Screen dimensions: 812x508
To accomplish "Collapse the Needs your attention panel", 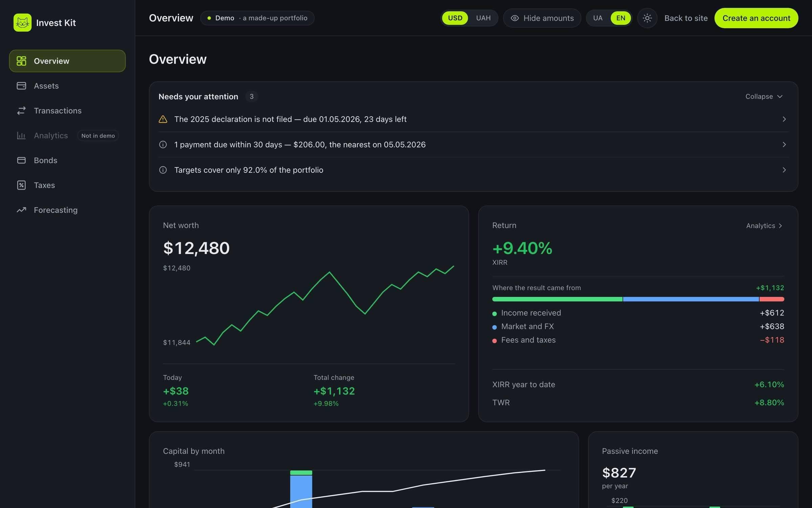I will (x=764, y=97).
